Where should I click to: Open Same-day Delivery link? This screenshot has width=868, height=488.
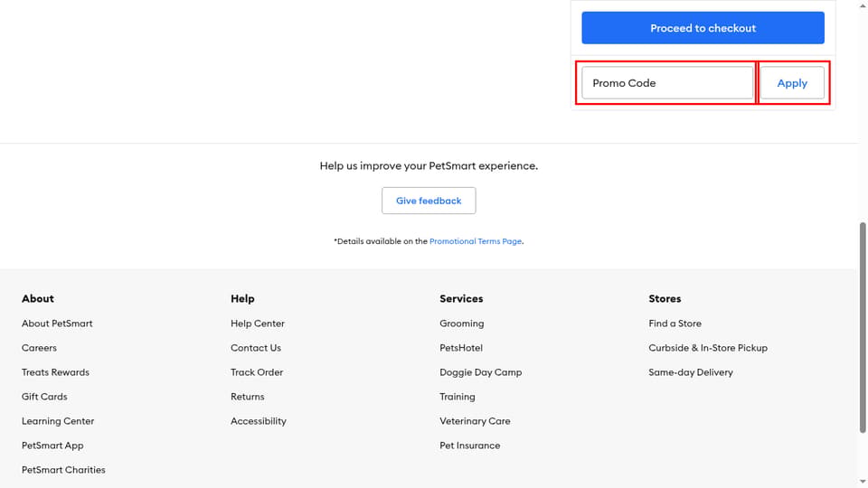coord(691,371)
